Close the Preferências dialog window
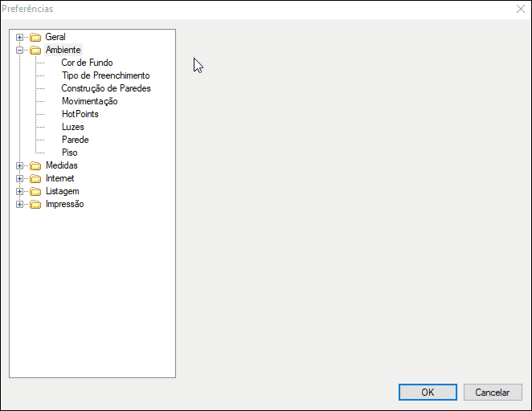Image resolution: width=532 pixels, height=411 pixels. pyautogui.click(x=521, y=9)
